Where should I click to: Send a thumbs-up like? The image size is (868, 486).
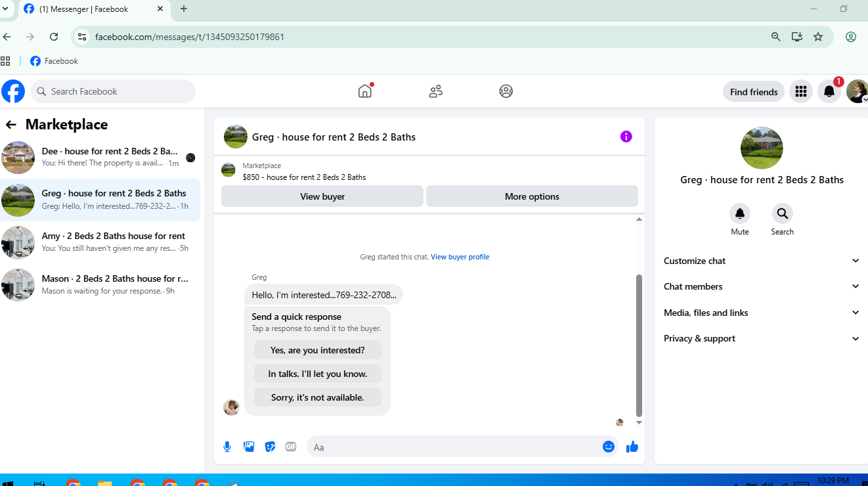632,447
